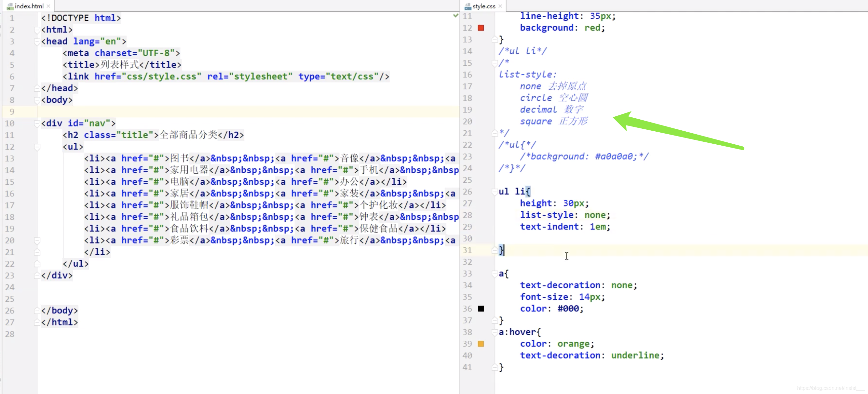Click the commented 'none 去掉原点' line
Viewport: 868px width, 394px height.
click(553, 86)
